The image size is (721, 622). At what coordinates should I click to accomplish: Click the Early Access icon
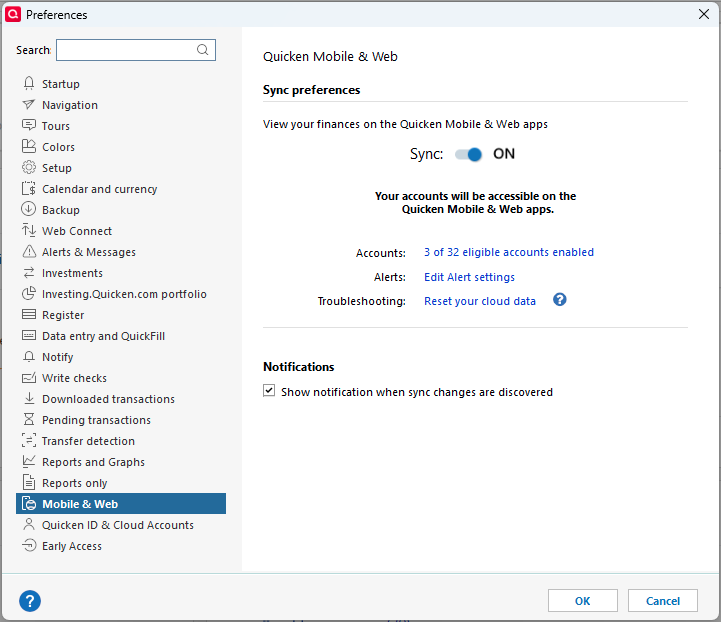point(29,545)
